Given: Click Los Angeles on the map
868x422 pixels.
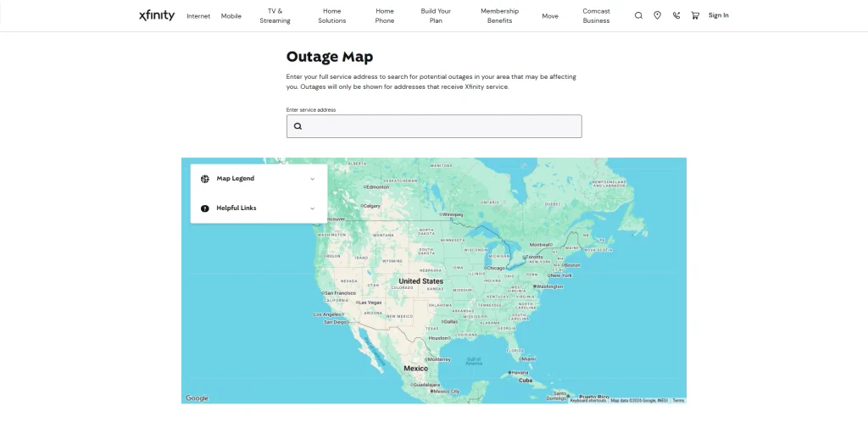Looking at the screenshot, I should click(328, 314).
